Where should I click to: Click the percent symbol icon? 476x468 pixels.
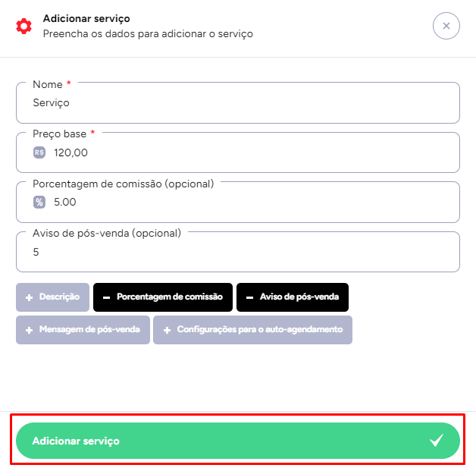pyautogui.click(x=40, y=202)
